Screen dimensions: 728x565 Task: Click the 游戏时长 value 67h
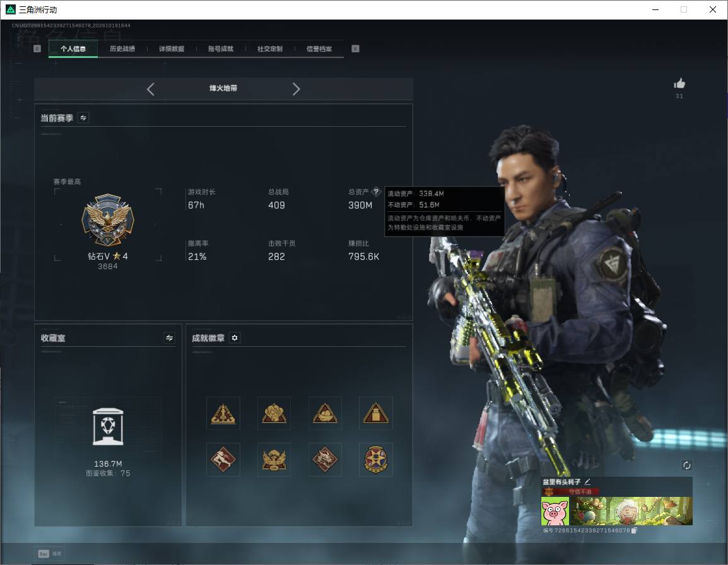196,205
